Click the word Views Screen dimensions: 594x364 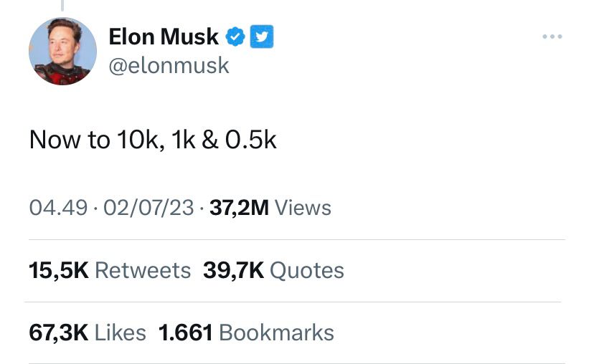point(303,208)
